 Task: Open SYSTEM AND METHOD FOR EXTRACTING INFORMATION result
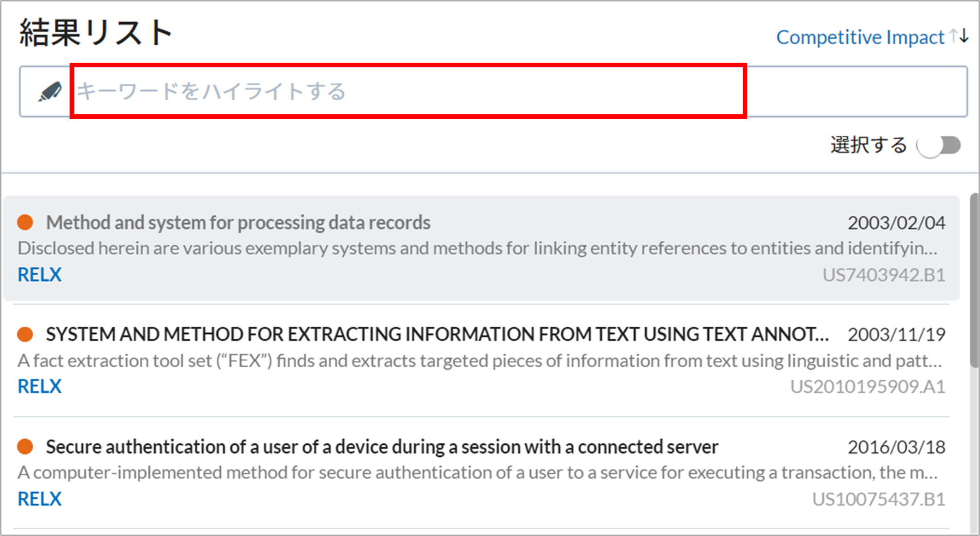coord(437,334)
